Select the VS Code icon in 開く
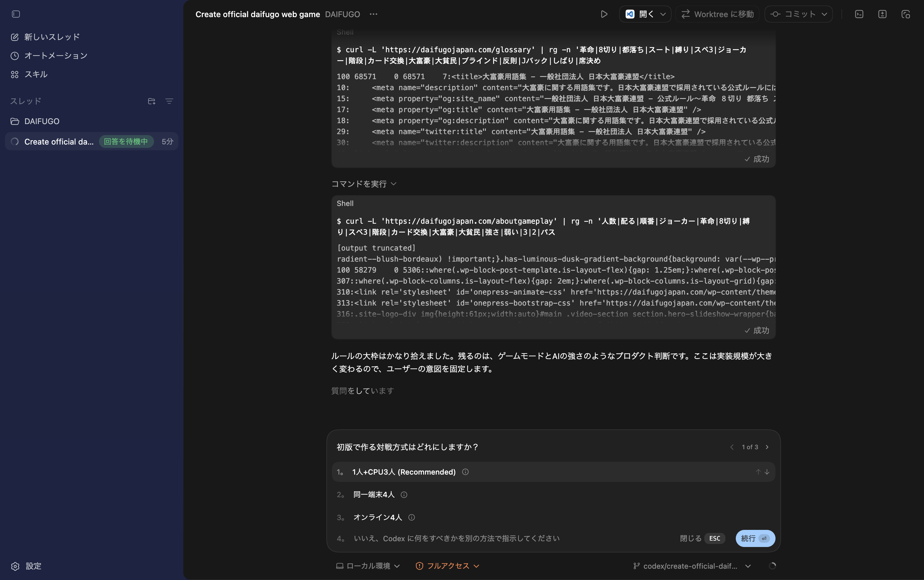Viewport: 924px width, 580px height. [630, 14]
